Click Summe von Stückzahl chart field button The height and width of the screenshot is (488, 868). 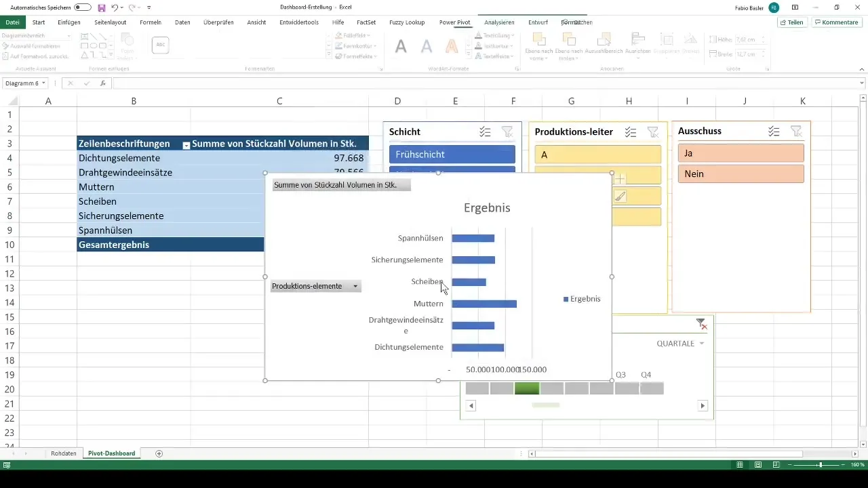pyautogui.click(x=342, y=185)
